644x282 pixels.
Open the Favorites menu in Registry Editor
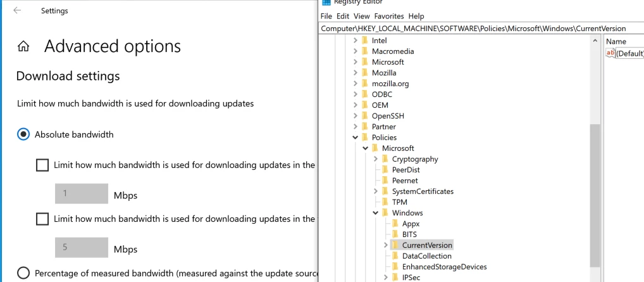pos(389,16)
